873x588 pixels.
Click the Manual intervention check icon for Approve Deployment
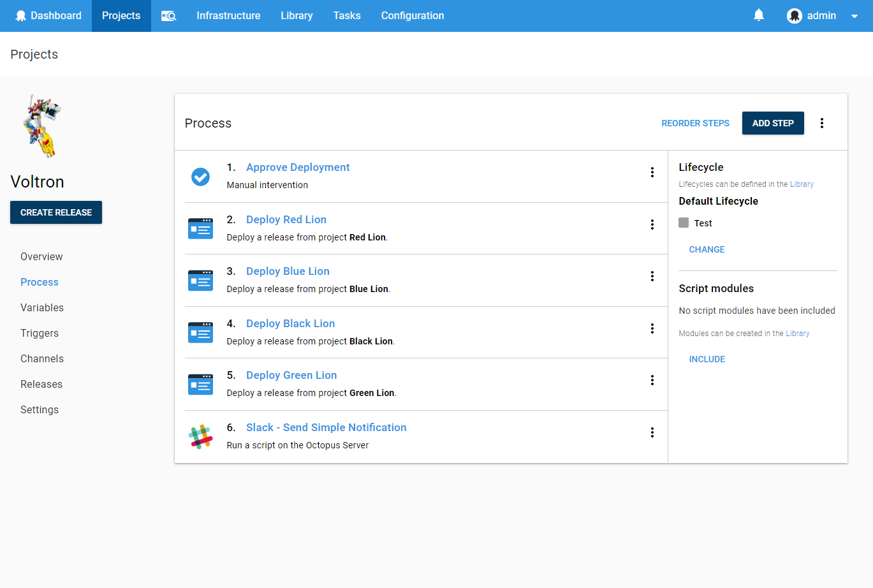click(x=201, y=177)
